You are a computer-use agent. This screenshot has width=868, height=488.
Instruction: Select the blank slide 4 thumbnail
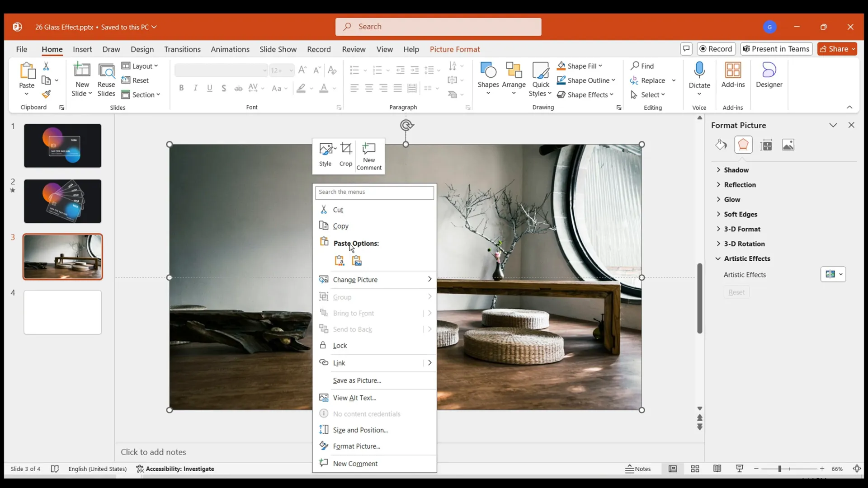tap(63, 313)
